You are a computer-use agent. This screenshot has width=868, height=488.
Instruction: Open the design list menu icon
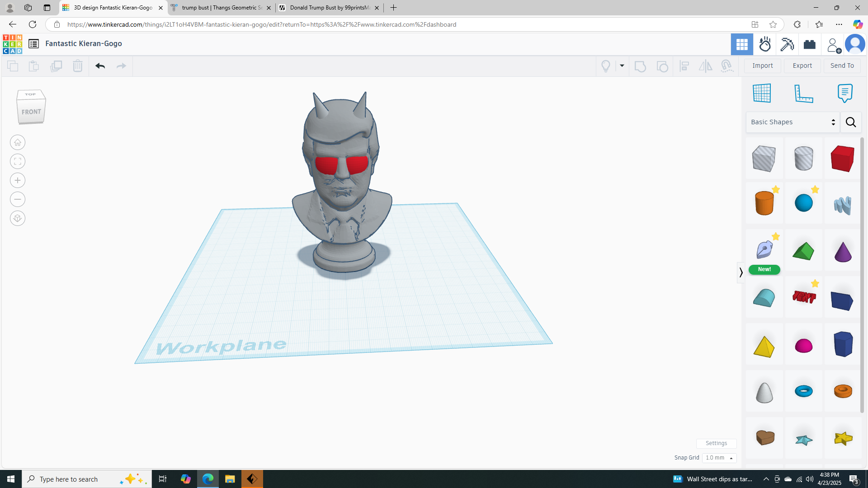click(x=33, y=44)
